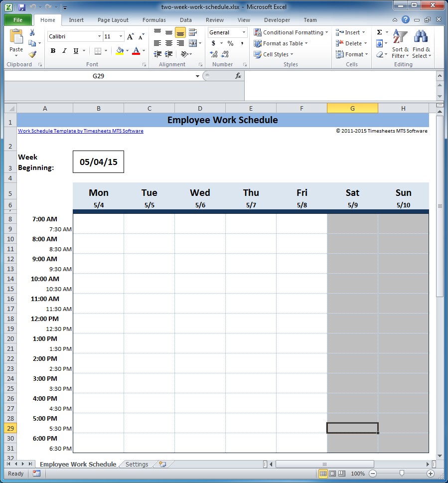Open Conditional Formatting options
This screenshot has height=483, width=448.
[291, 32]
